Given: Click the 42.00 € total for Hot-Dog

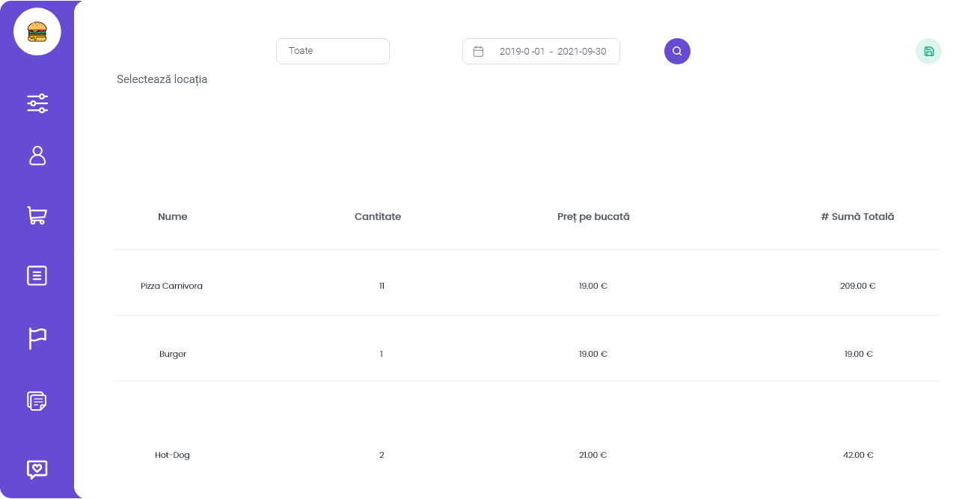Looking at the screenshot, I should (858, 455).
